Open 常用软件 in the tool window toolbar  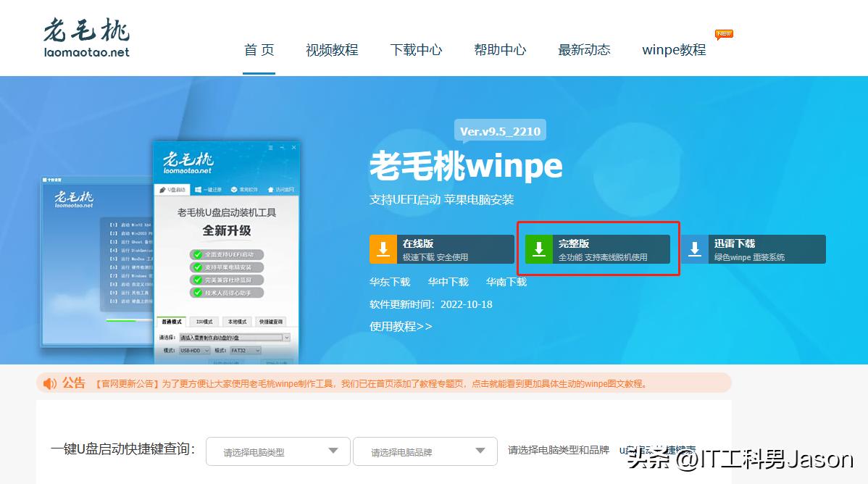pos(233,190)
